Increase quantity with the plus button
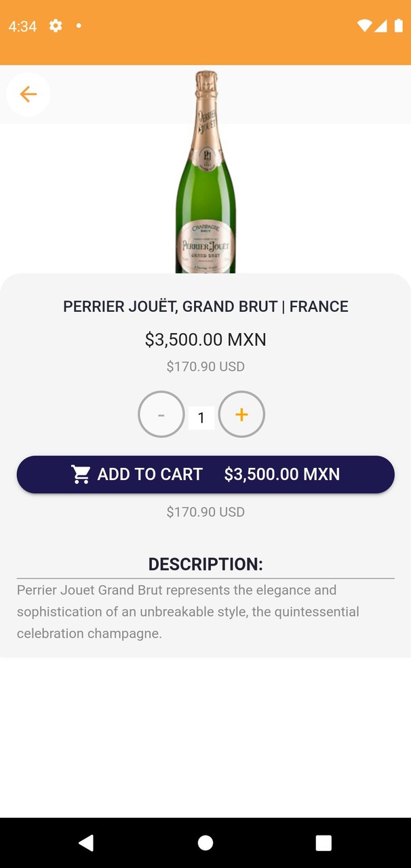 pos(241,414)
